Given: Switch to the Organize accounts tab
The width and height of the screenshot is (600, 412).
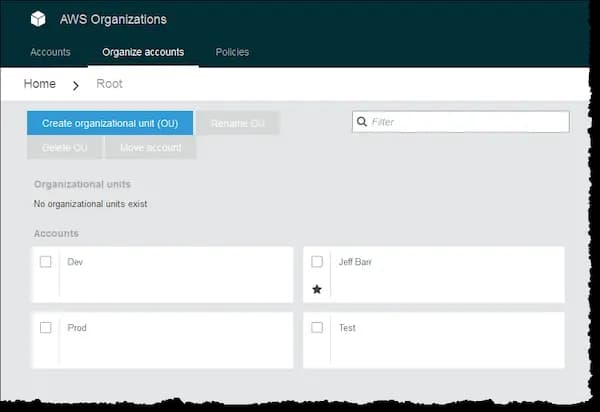Looking at the screenshot, I should coord(143,52).
